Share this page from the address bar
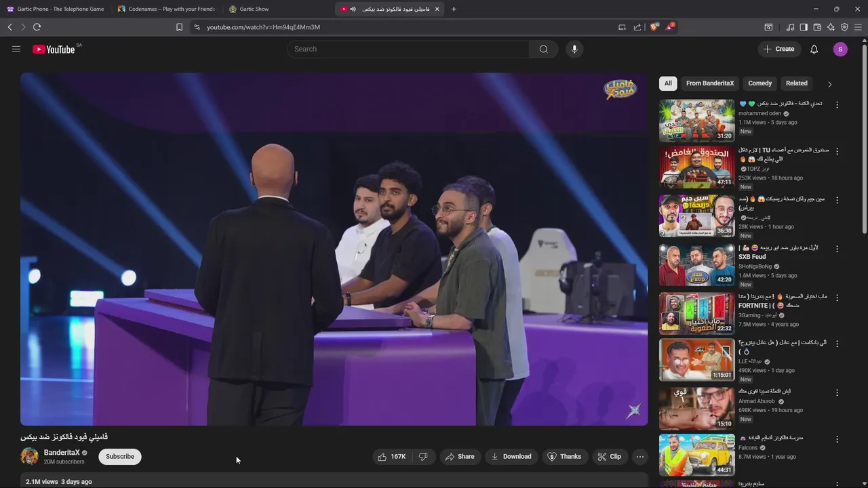868x488 pixels. pos(637,27)
